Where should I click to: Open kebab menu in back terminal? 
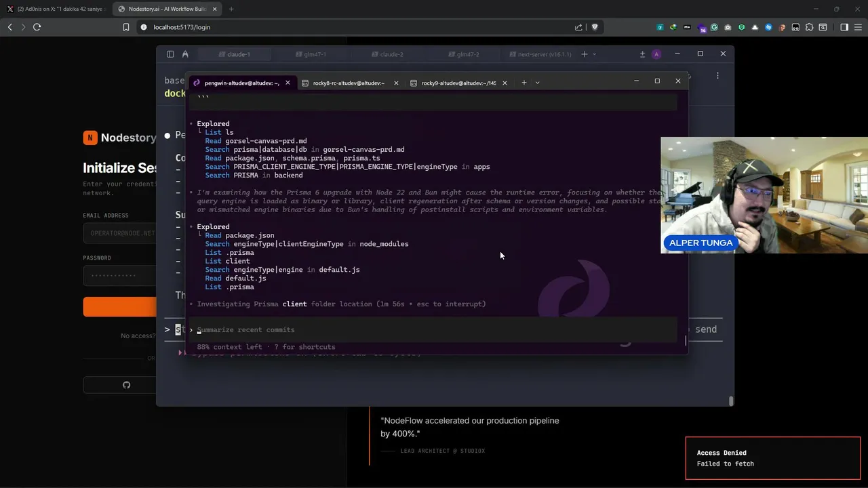pyautogui.click(x=717, y=75)
